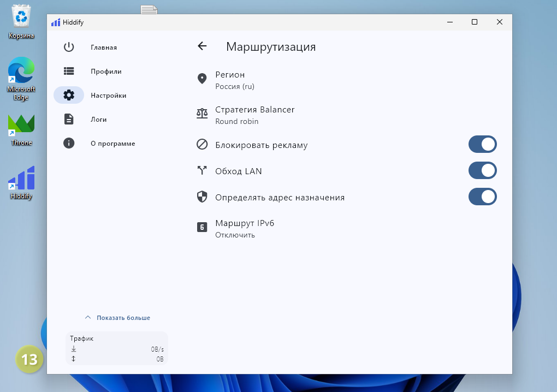Screen dimensions: 557x392
Task: Go to О программе in sidebar
Action: pos(112,144)
